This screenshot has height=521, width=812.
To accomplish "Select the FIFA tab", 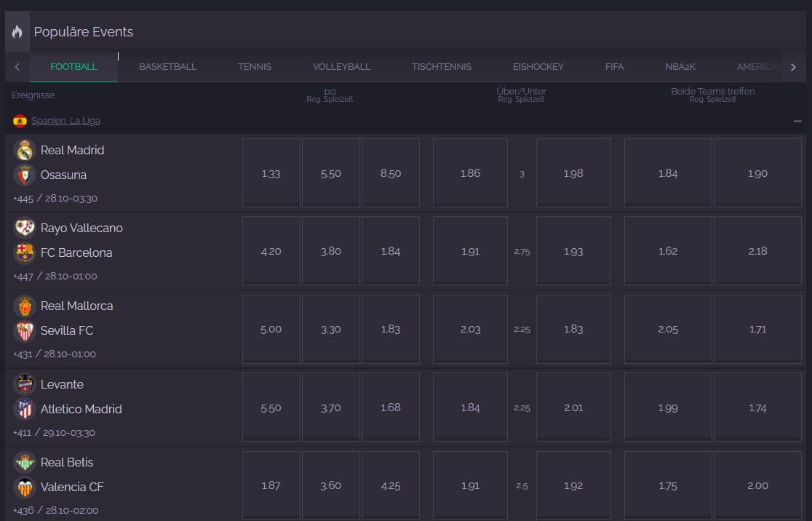I will tap(615, 67).
